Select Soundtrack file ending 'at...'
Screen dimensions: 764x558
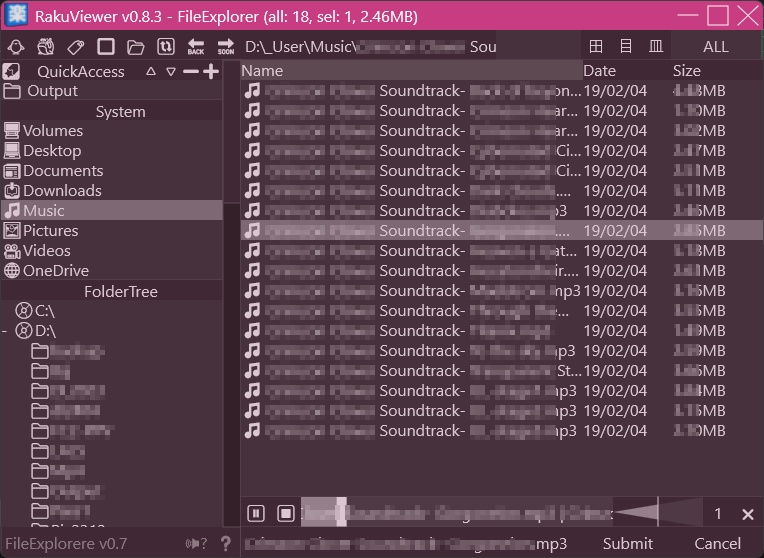(x=501, y=250)
